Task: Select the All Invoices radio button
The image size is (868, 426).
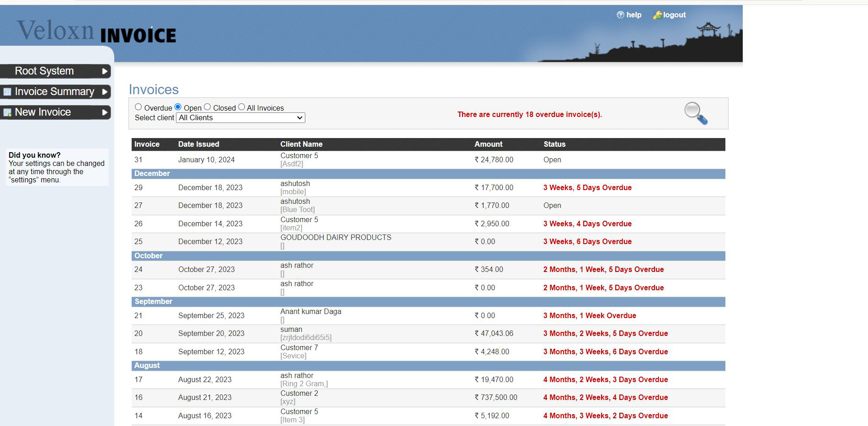Action: (x=242, y=107)
